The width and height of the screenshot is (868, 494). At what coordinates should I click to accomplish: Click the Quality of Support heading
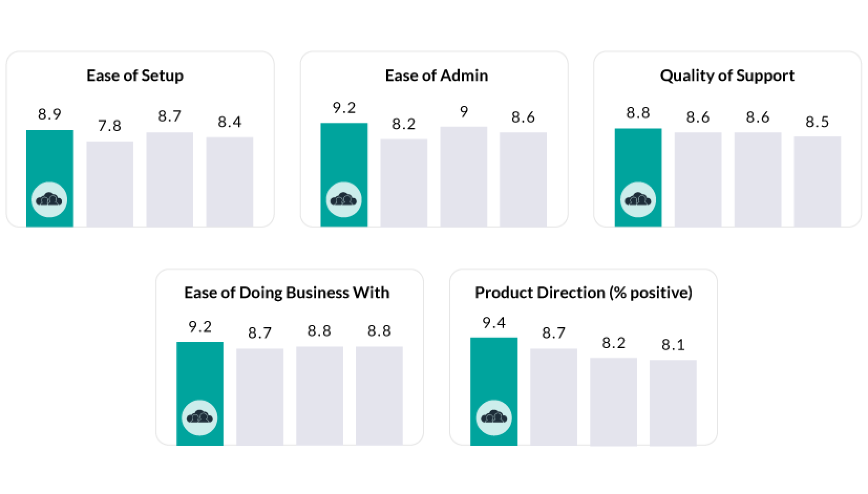pos(727,76)
